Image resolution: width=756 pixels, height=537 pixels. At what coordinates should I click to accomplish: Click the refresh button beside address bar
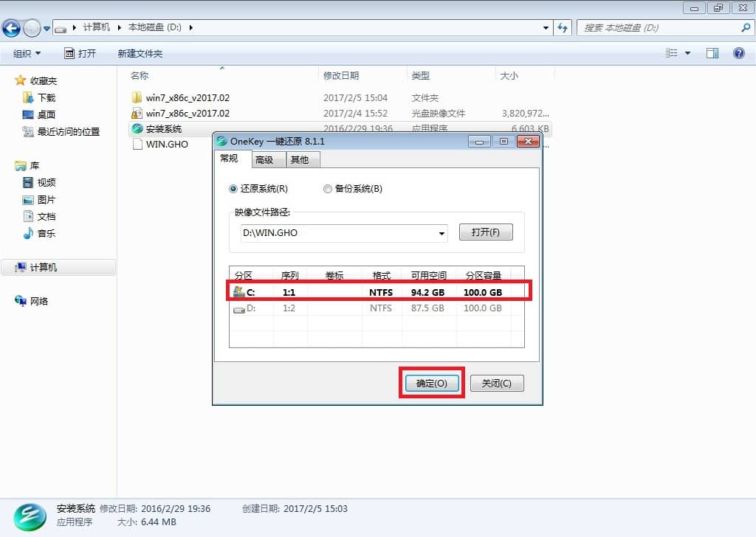[563, 27]
